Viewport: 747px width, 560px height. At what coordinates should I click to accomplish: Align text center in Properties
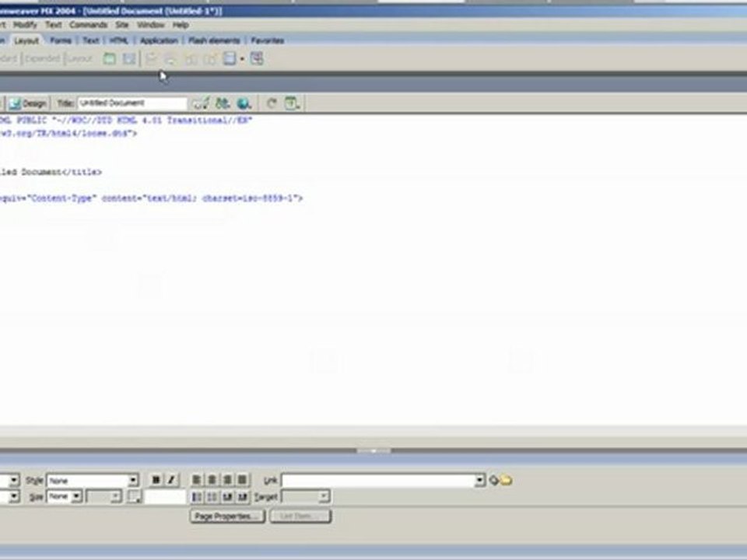click(x=212, y=480)
